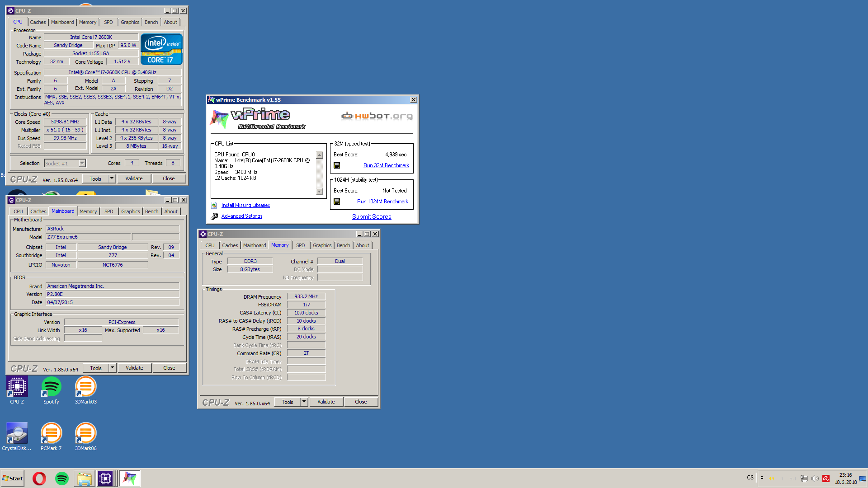Click scroll up arrow in CPU List
The width and height of the screenshot is (868, 488).
tap(320, 155)
